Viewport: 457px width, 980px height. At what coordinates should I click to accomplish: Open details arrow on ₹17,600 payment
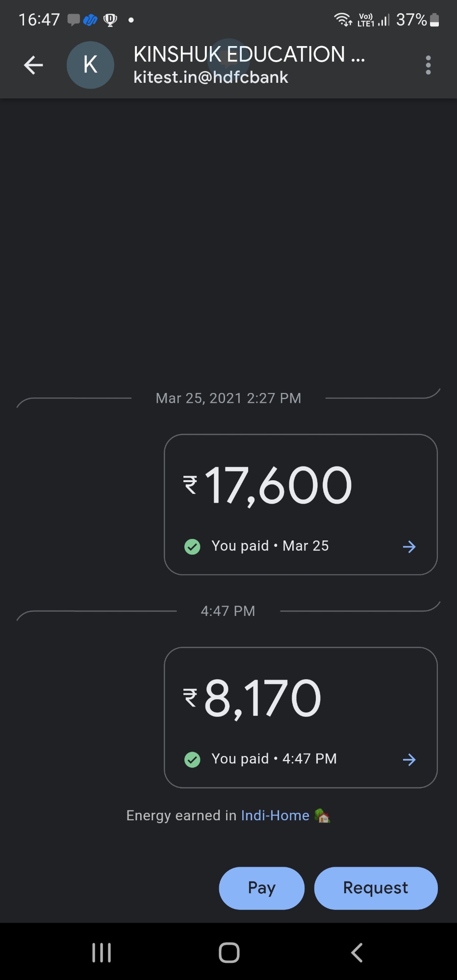409,547
